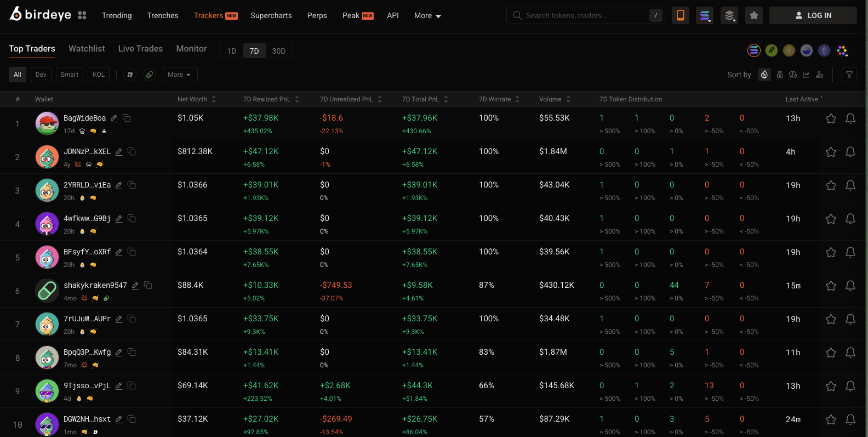Open the DGW2NH...hsxt trader avatar

[x=47, y=424]
